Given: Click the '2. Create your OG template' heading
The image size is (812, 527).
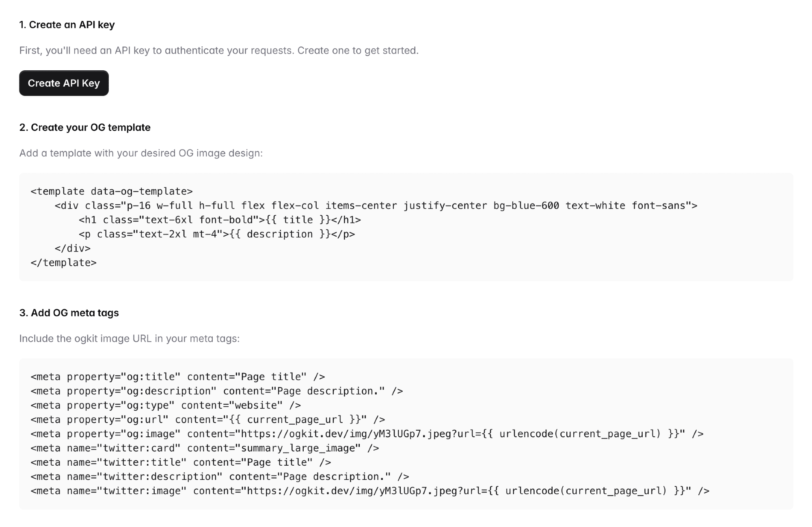Looking at the screenshot, I should coord(85,128).
